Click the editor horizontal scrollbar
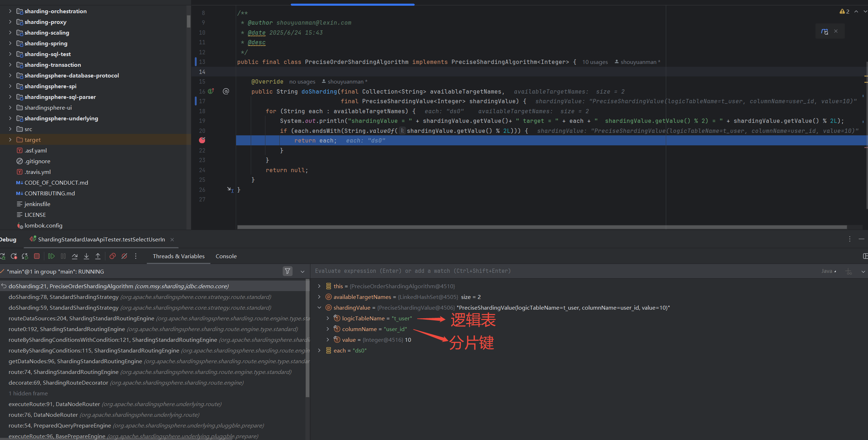868x440 pixels. pyautogui.click(x=542, y=227)
